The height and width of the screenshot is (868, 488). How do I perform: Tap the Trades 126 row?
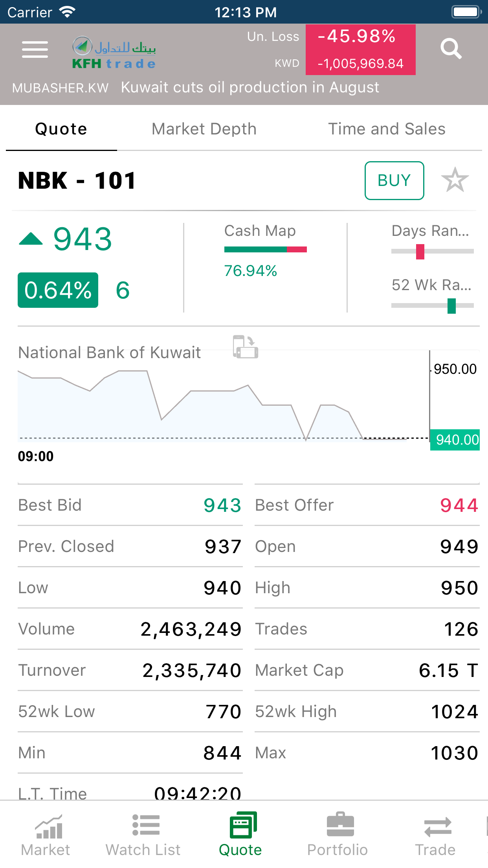coord(367,629)
